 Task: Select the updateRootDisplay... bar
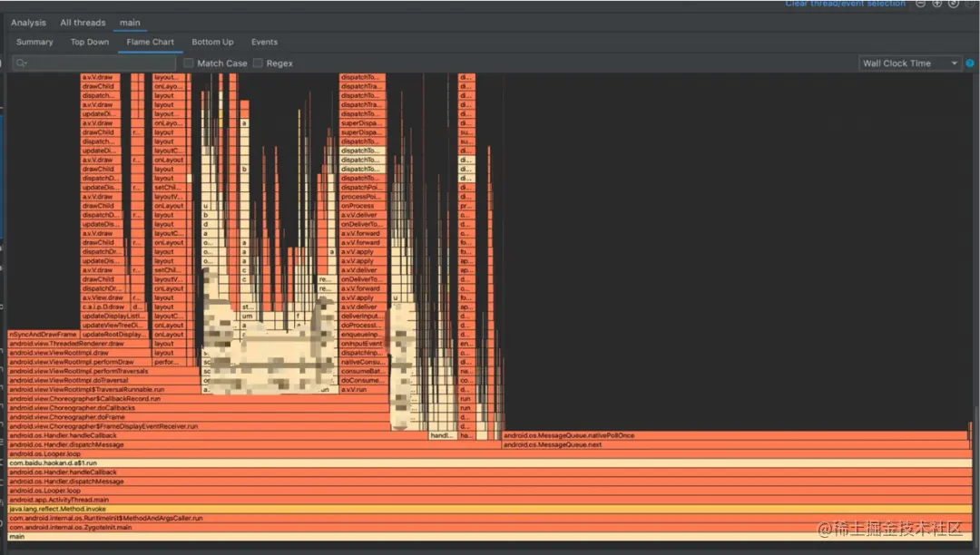(x=115, y=335)
